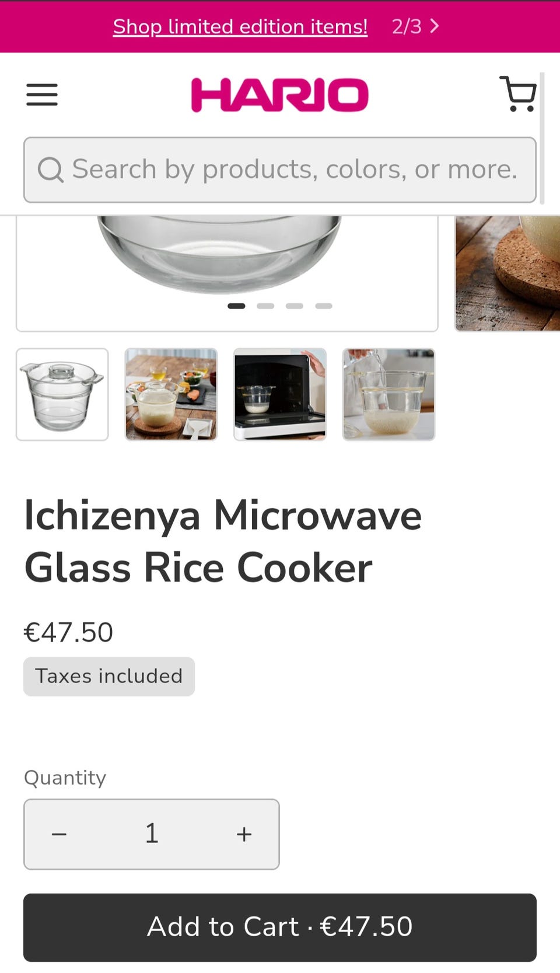The width and height of the screenshot is (560, 973).
Task: Go to first carousel slide dot
Action: click(x=236, y=306)
